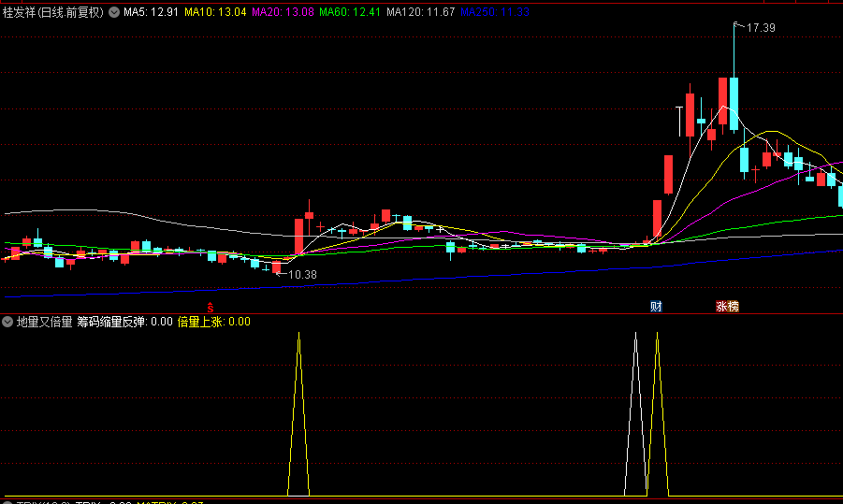This screenshot has height=504, width=843.
Task: Click the MA5: 12.91 label
Action: (x=151, y=12)
